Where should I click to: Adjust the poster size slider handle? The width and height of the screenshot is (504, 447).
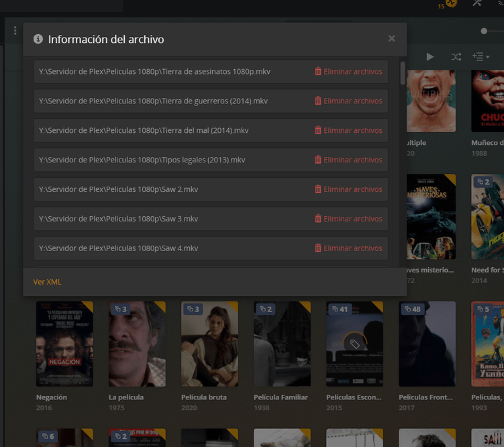click(x=484, y=31)
